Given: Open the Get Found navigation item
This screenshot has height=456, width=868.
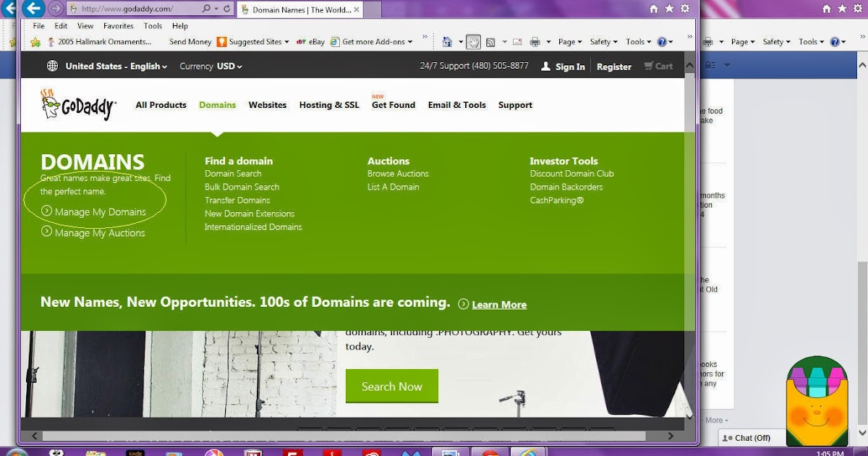Looking at the screenshot, I should 393,105.
